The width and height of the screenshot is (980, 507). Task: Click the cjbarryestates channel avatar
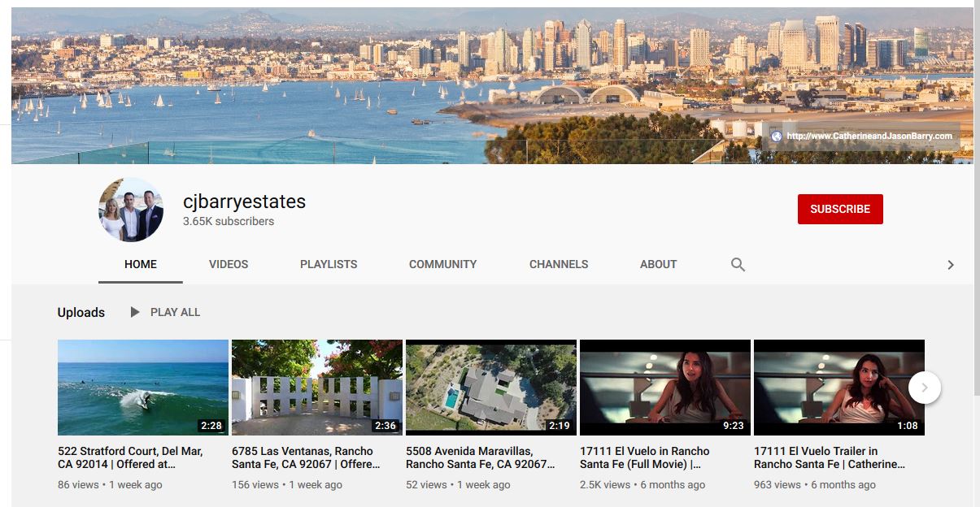(x=131, y=210)
